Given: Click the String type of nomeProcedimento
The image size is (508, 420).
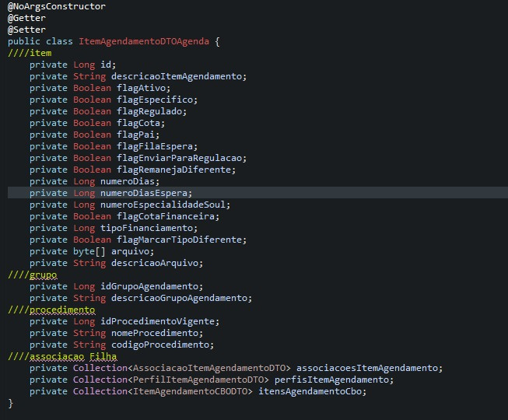Looking at the screenshot, I should (89, 333).
